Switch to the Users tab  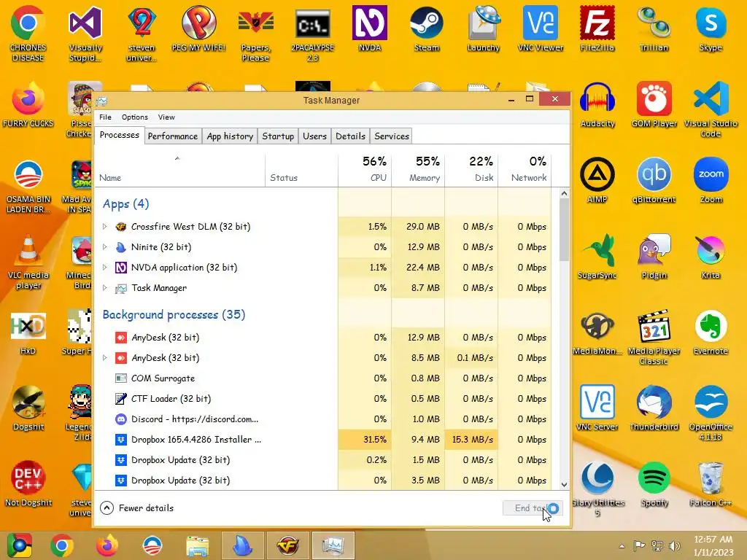pyautogui.click(x=314, y=136)
